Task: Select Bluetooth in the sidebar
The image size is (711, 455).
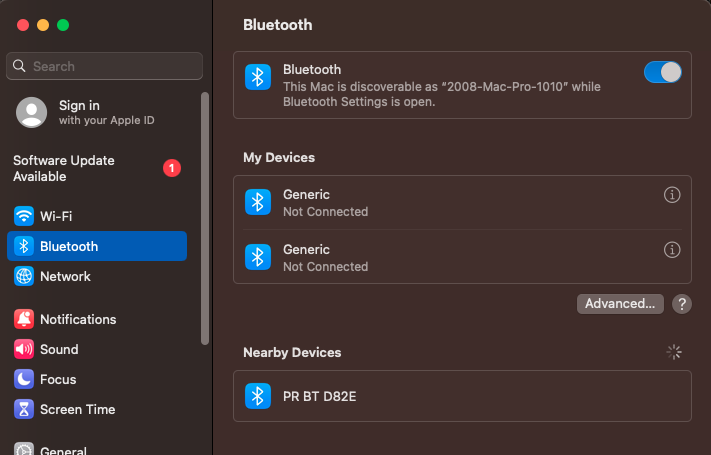Action: click(x=97, y=246)
